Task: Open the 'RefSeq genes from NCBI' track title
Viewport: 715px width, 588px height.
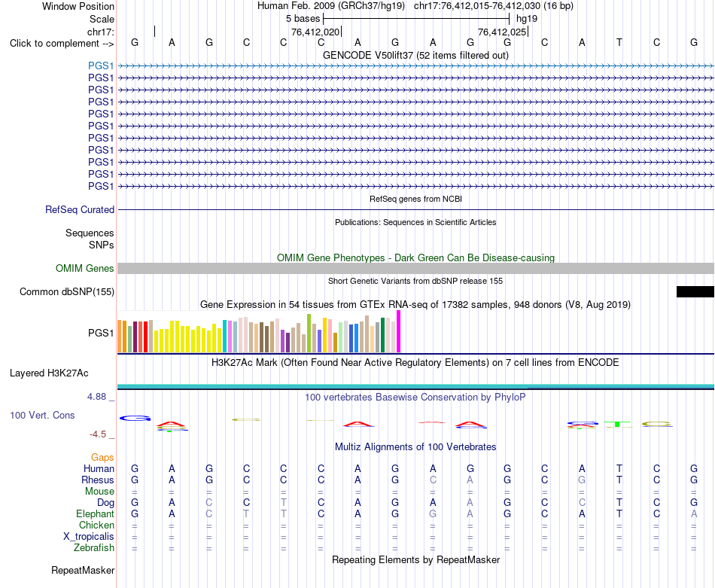Action: [415, 199]
